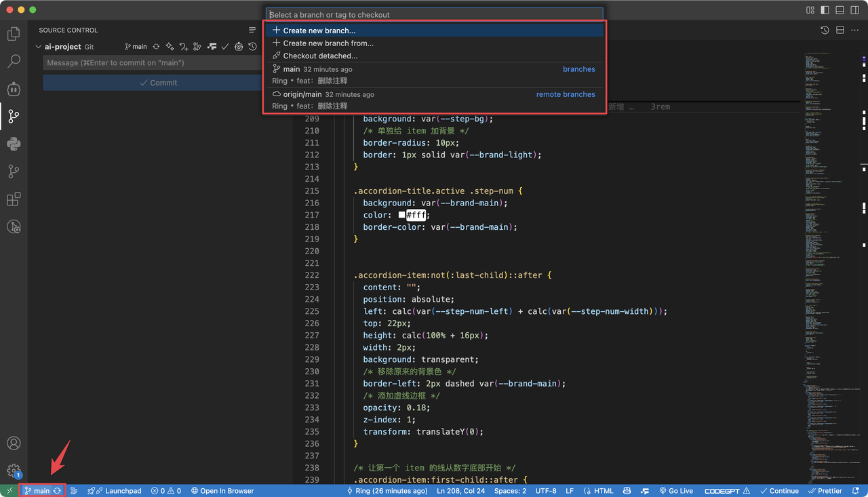Select 'Create new branch from...' option
This screenshot has width=868, height=497.
click(x=433, y=43)
